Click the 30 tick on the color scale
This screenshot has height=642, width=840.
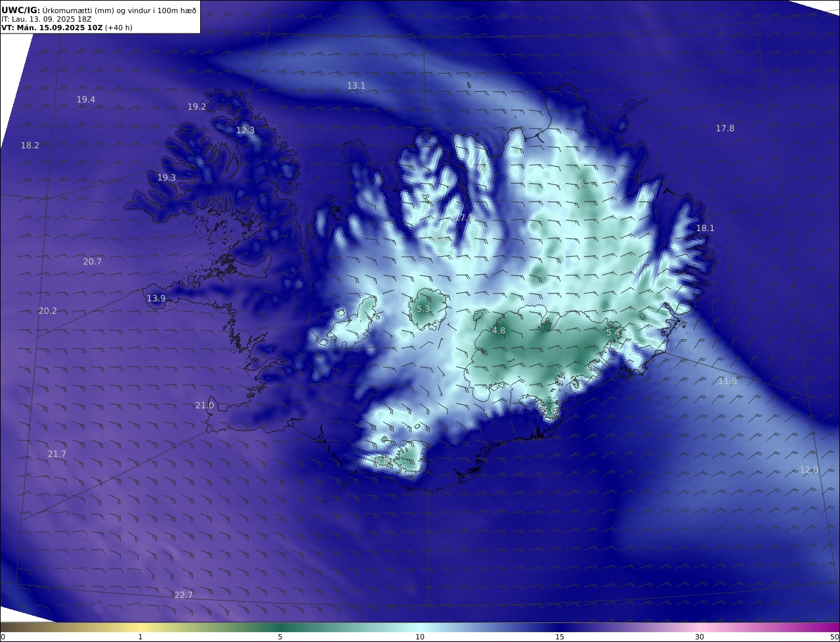click(700, 637)
